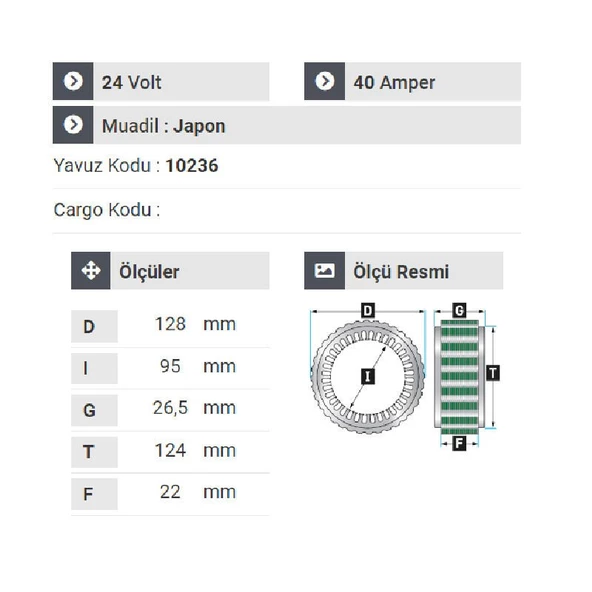This screenshot has height=592, width=592.
Task: Click the arrow icon beside 24 Volt
Action: click(x=73, y=81)
